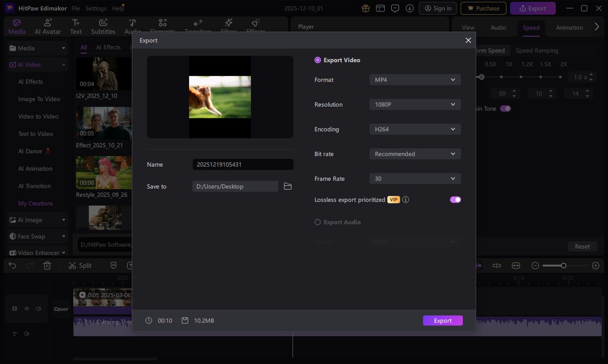Click the folder icon to browse save location
This screenshot has height=364, width=608.
click(288, 186)
